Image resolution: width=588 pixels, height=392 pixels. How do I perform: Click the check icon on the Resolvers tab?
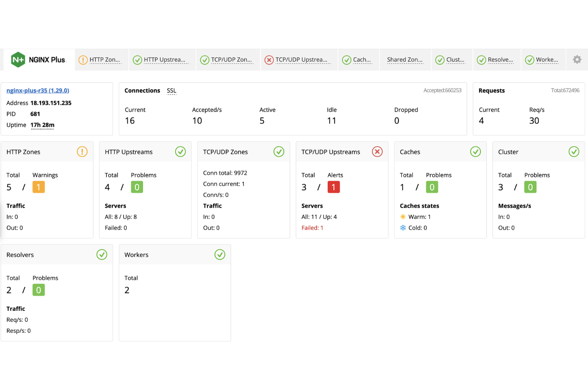pos(482,60)
